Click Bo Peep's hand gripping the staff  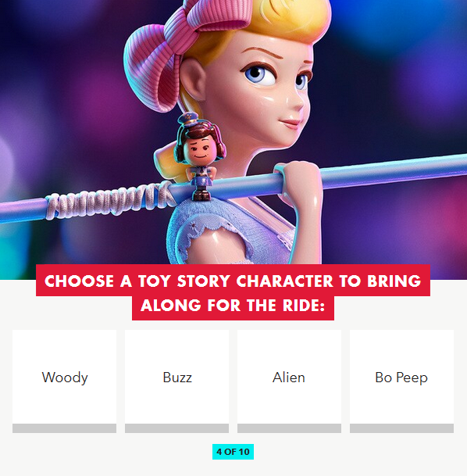[299, 184]
